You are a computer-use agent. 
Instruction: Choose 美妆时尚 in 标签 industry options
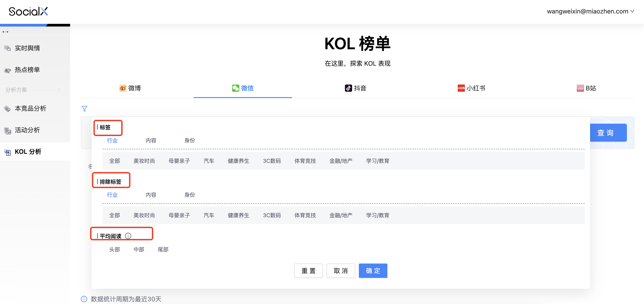click(144, 161)
